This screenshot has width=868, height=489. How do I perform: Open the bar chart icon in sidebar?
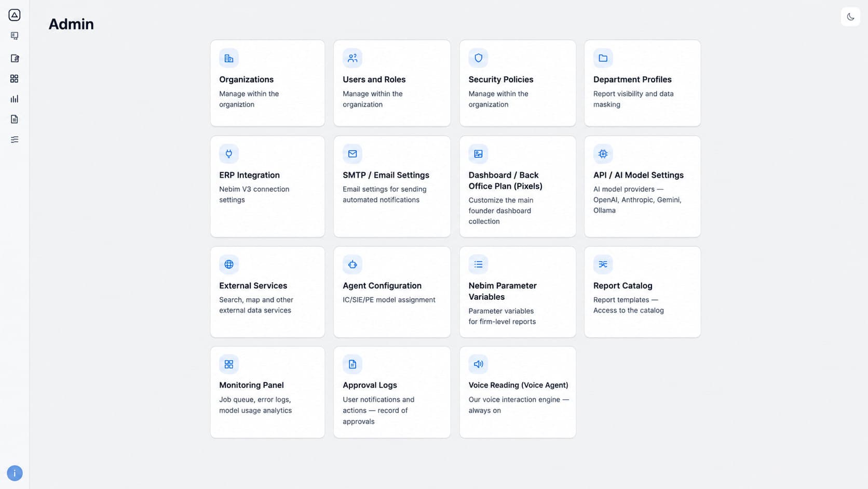point(15,99)
